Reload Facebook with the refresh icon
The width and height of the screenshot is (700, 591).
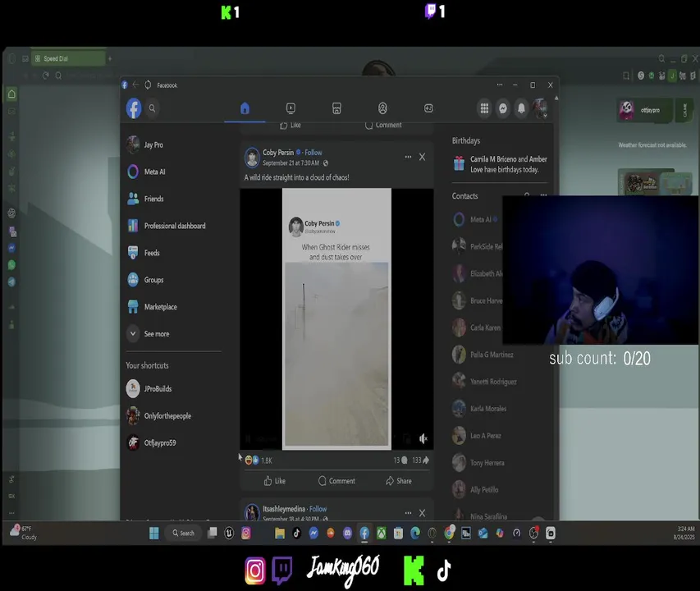pyautogui.click(x=148, y=85)
